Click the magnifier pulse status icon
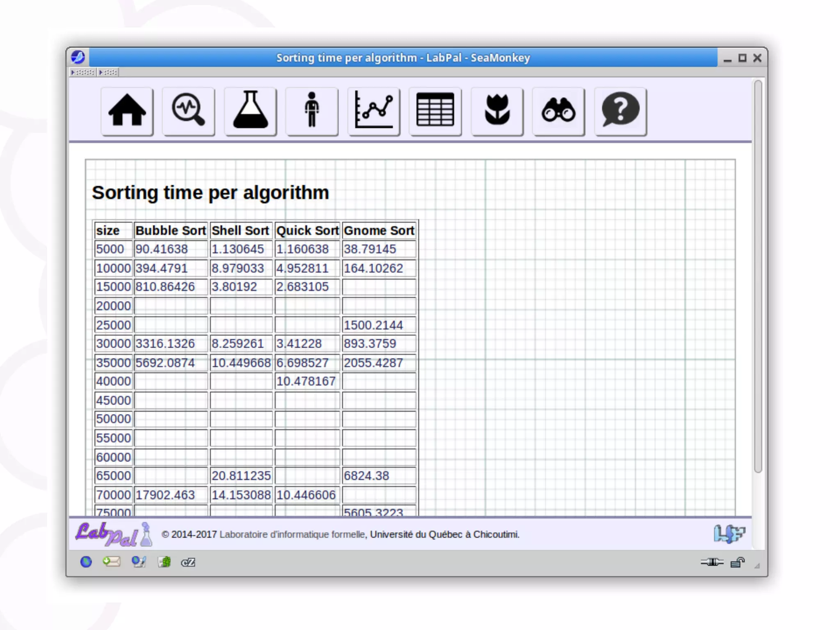The image size is (840, 630). 189,111
